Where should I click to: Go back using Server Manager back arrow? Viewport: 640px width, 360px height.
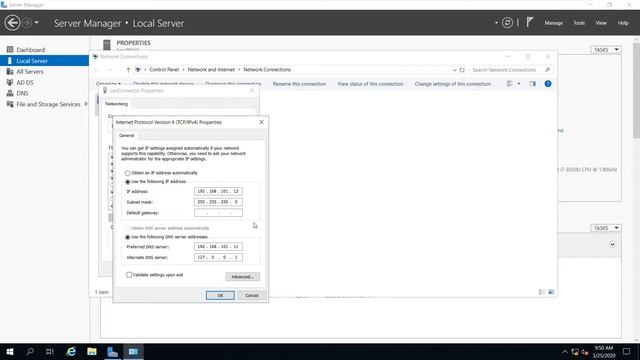pos(12,23)
